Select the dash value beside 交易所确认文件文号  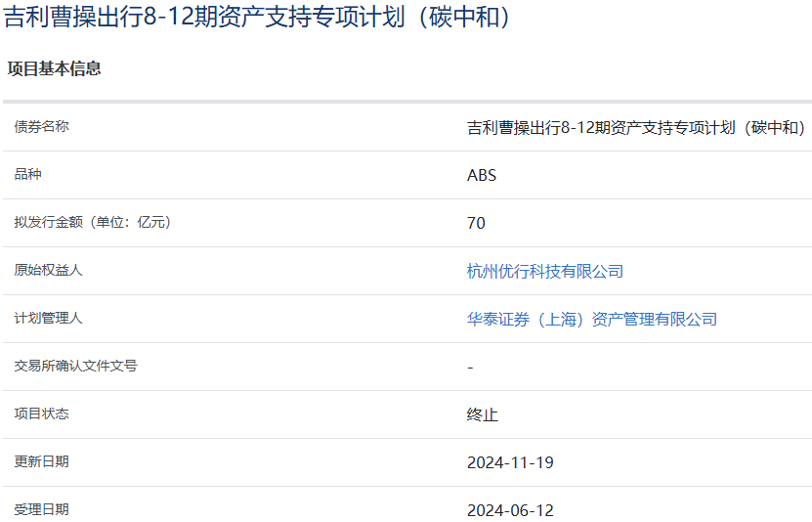click(x=470, y=368)
